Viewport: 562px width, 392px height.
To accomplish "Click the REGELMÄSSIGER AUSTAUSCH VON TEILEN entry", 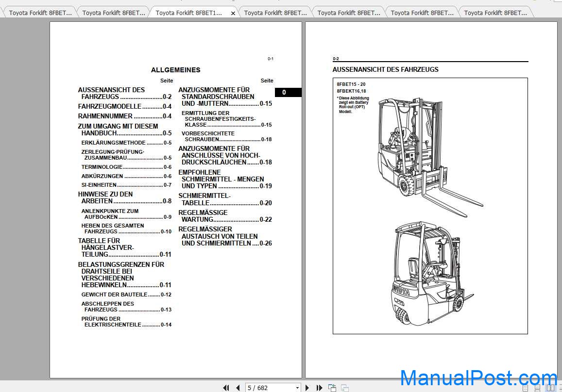I will (x=225, y=236).
